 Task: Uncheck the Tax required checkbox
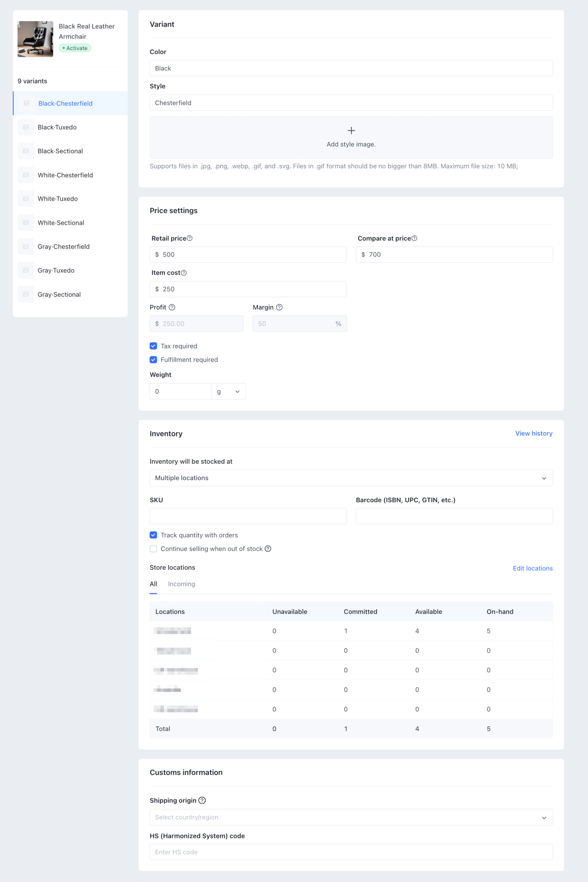click(x=153, y=346)
